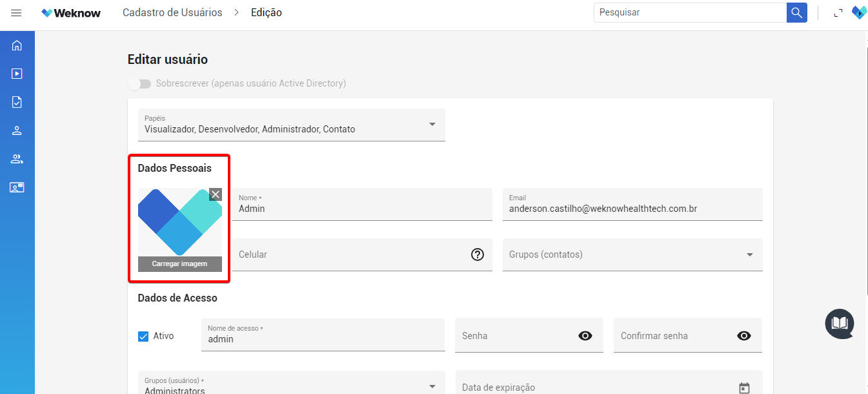This screenshot has height=394, width=868.
Task: Click the magnifier search button
Action: (x=796, y=13)
